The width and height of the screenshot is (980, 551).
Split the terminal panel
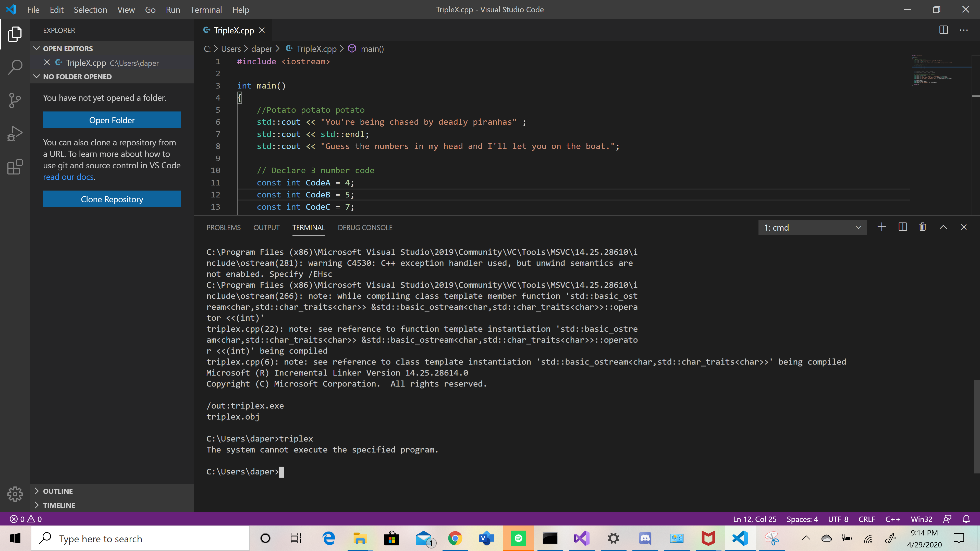(902, 227)
